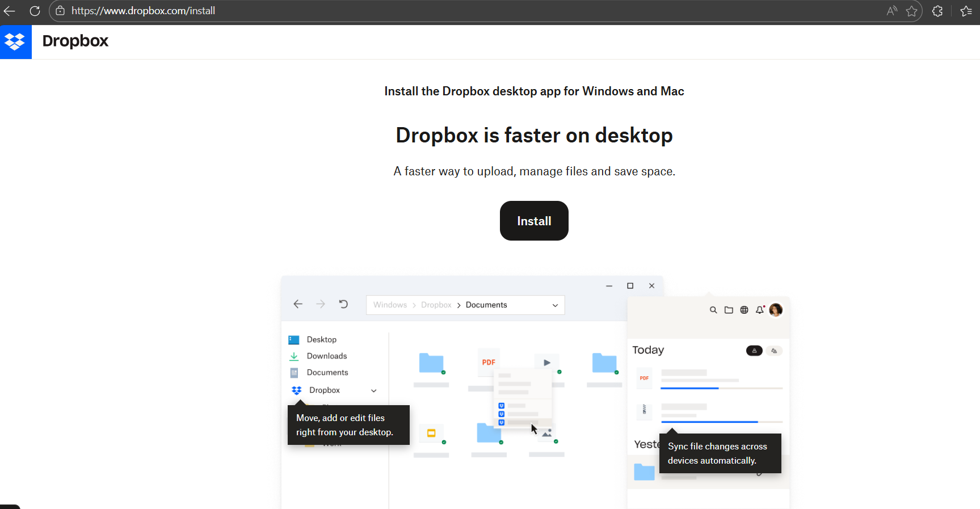Viewport: 980px width, 509px height.
Task: Click first blue folder in explorer grid
Action: (x=431, y=363)
